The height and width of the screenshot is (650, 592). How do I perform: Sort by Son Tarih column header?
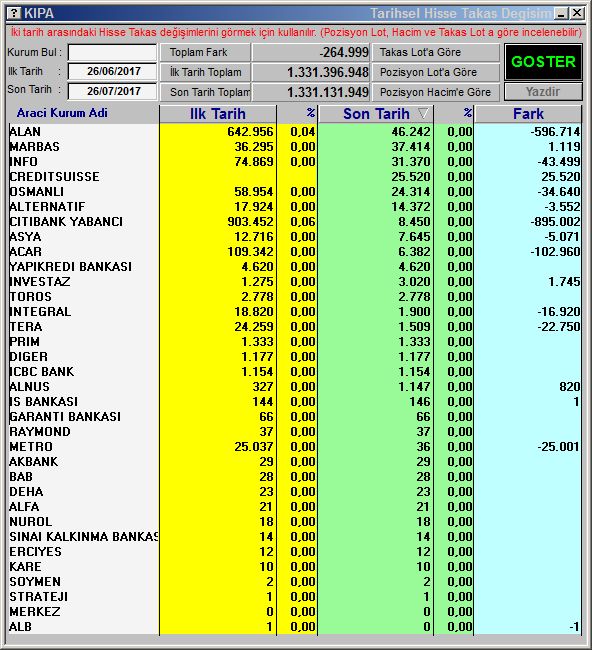376,114
